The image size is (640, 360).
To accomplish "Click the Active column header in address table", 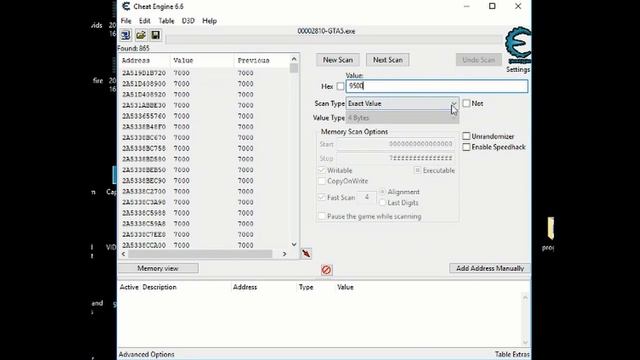I will point(129,287).
